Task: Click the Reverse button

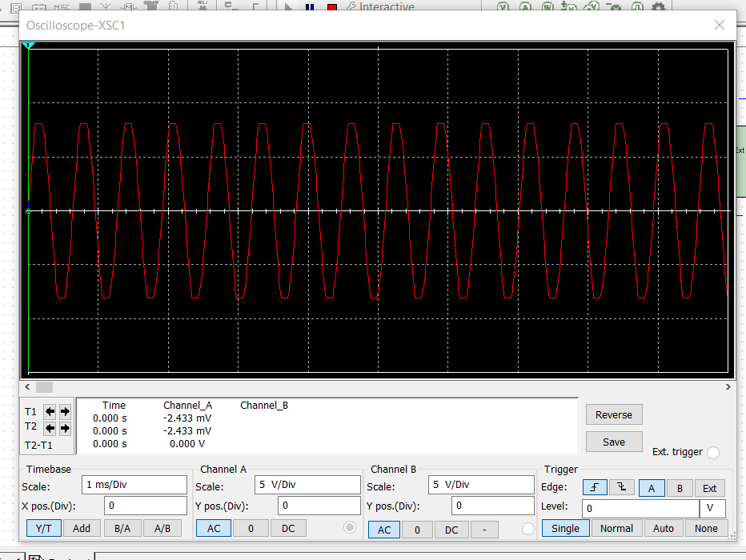Action: coord(614,414)
